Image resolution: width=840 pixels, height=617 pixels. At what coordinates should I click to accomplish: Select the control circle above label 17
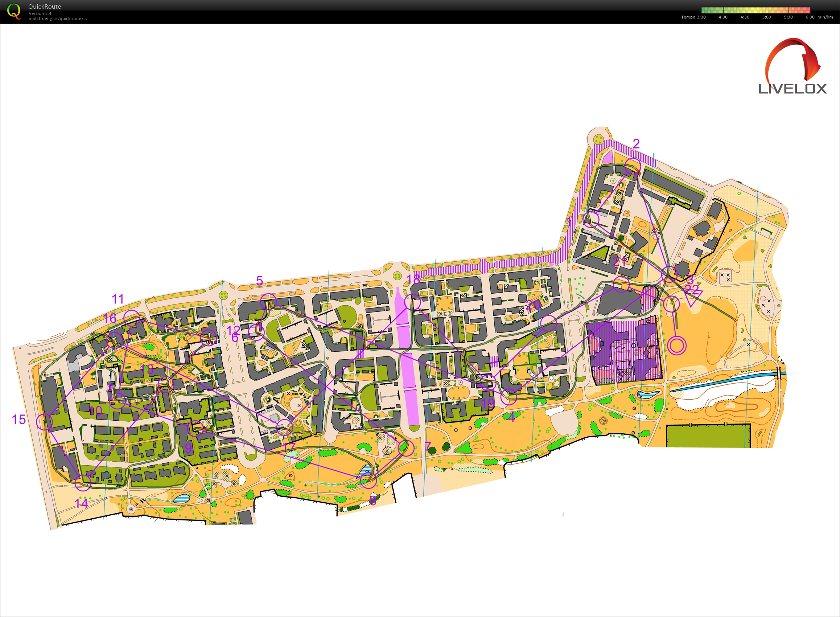pyautogui.click(x=284, y=427)
